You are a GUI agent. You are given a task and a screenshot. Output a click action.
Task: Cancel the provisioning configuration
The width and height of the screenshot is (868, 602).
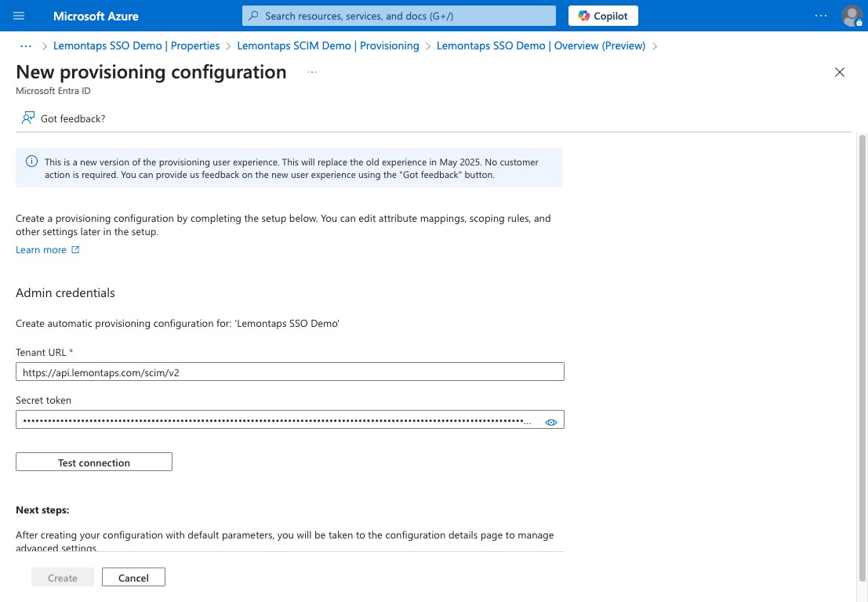pos(133,577)
